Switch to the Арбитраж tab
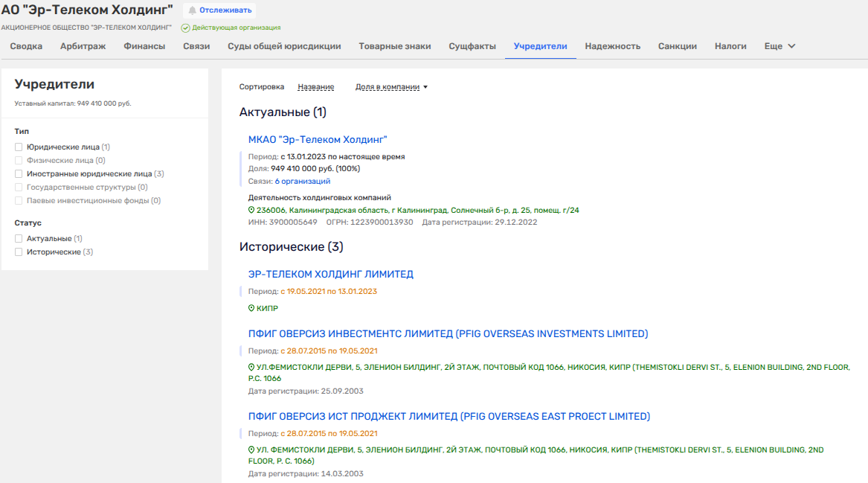 [83, 46]
